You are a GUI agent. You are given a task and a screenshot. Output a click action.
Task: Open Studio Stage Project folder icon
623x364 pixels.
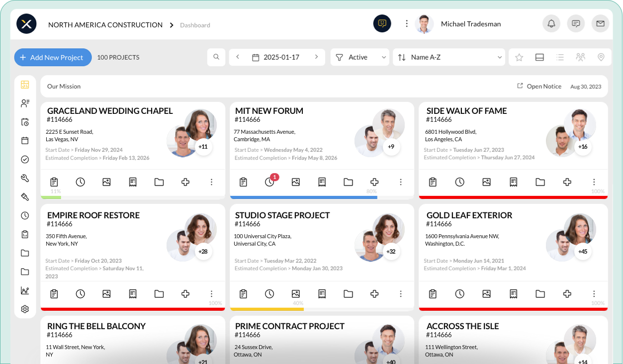348,294
